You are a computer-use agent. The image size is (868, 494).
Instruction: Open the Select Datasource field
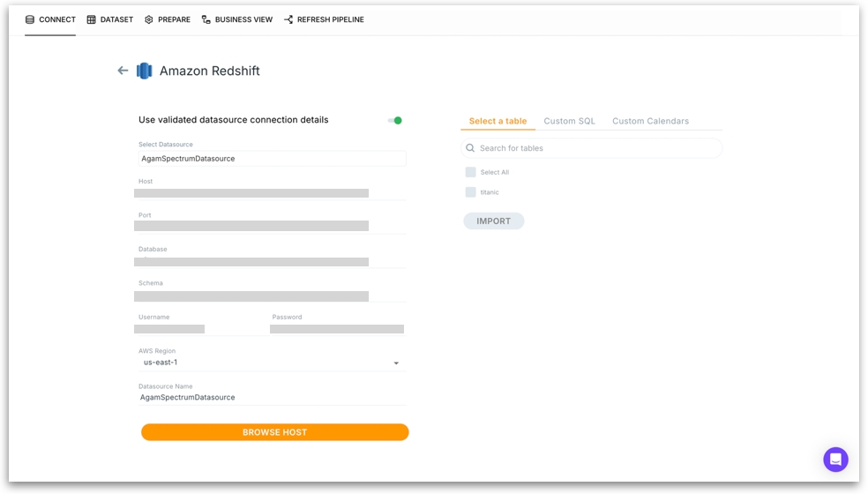(271, 159)
